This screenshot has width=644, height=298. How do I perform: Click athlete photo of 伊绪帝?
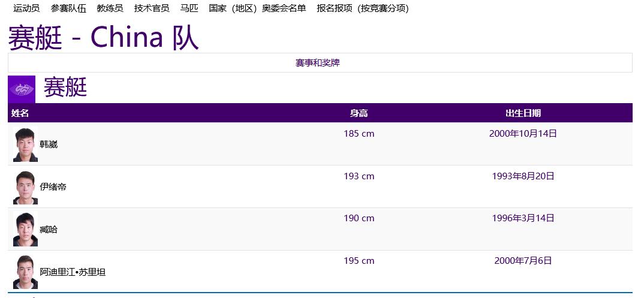coord(25,187)
